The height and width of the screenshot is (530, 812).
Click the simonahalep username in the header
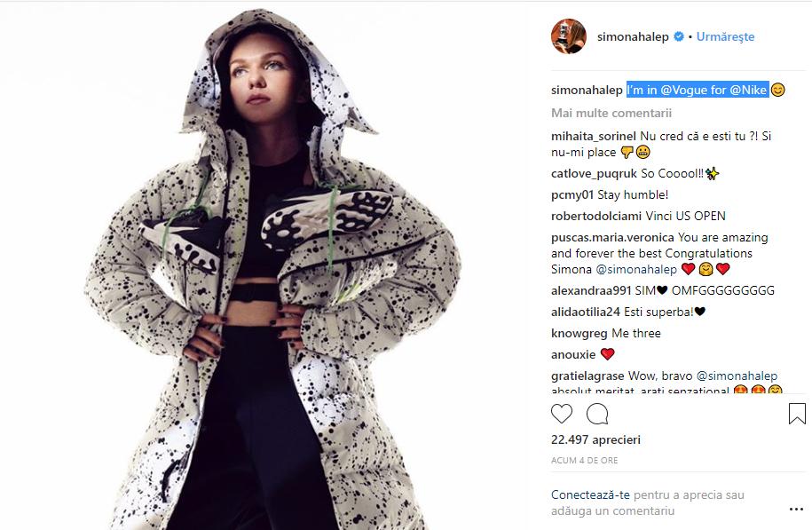click(x=633, y=36)
